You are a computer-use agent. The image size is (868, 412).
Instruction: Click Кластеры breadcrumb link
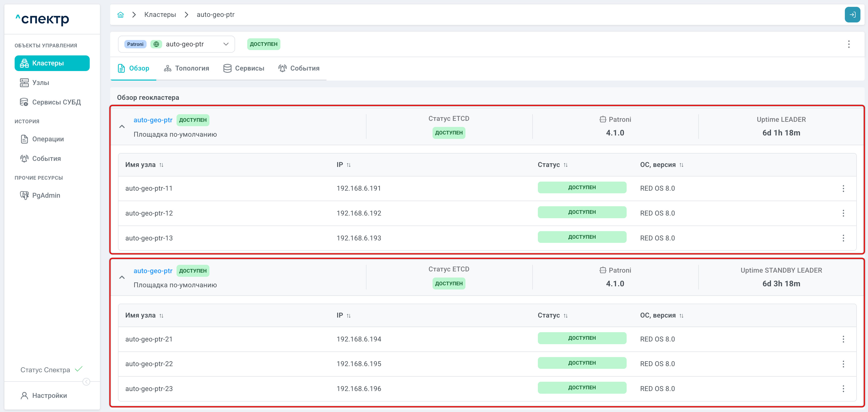160,14
